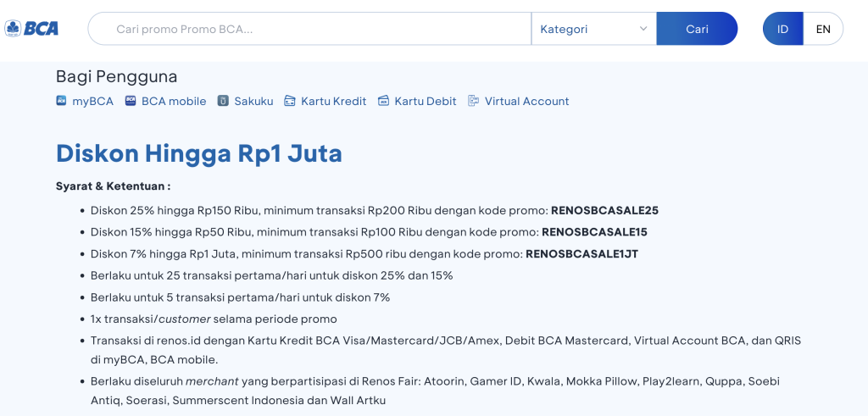Click promo code RENOSBCASALE15
The width and height of the screenshot is (868, 416).
(x=594, y=232)
